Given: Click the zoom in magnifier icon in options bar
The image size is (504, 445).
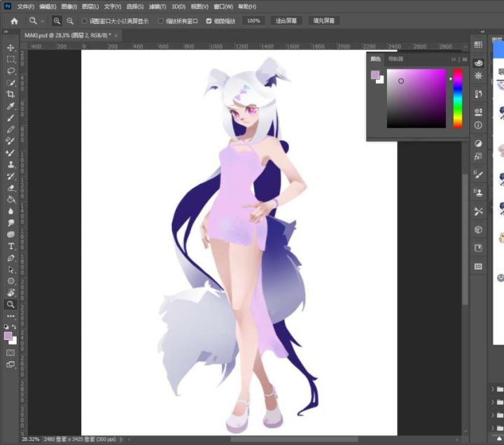Looking at the screenshot, I should pos(57,21).
